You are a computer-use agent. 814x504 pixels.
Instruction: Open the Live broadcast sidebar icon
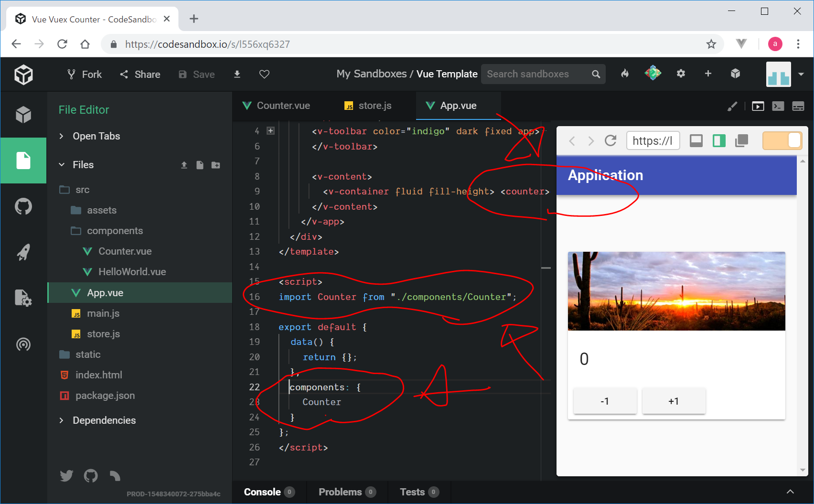point(23,344)
